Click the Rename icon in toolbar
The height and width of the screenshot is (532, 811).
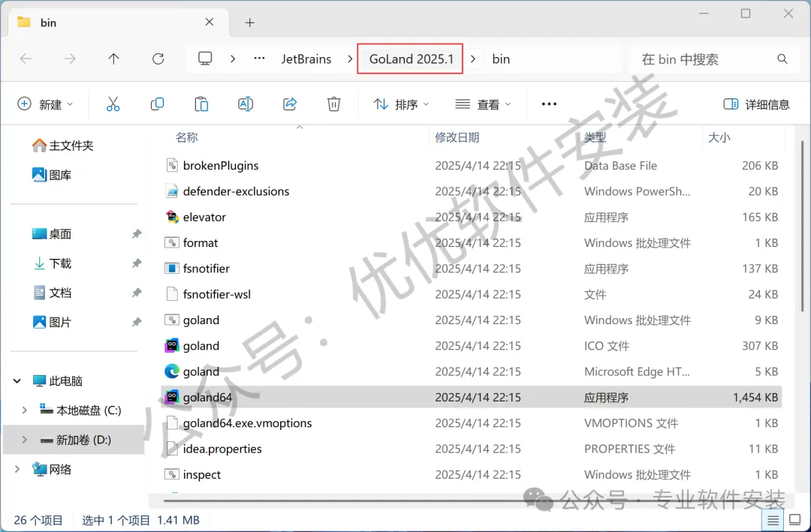pos(245,104)
